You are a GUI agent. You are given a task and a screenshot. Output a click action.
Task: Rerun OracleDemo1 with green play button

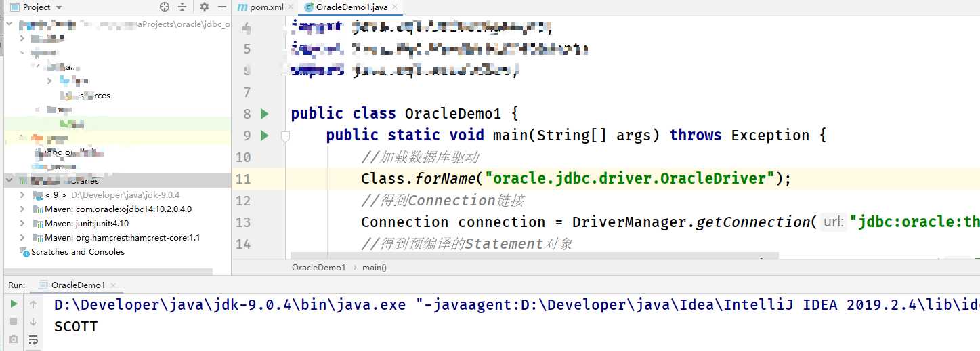(x=14, y=305)
